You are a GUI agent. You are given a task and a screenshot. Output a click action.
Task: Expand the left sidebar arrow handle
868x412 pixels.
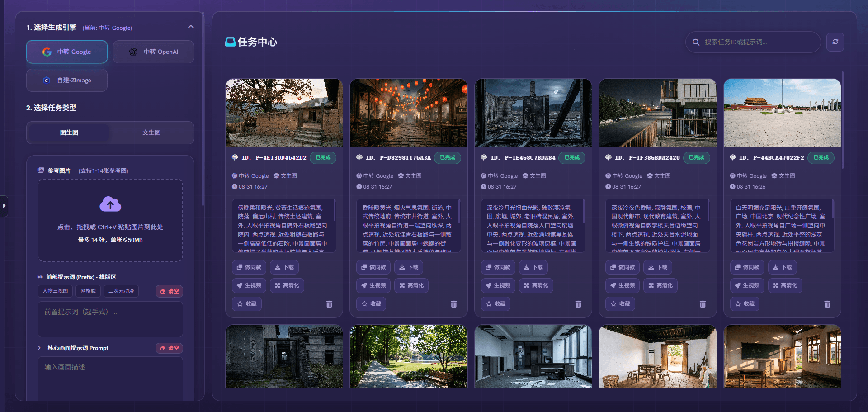4,206
